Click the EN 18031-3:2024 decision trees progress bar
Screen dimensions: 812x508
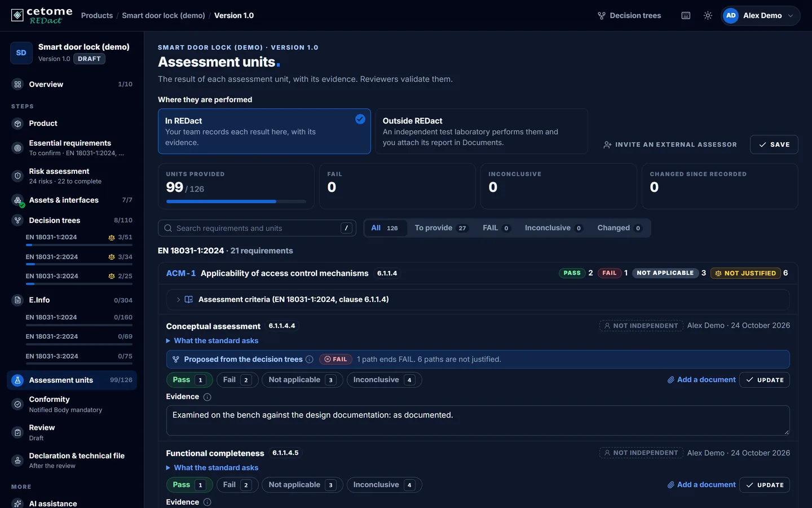pos(79,284)
